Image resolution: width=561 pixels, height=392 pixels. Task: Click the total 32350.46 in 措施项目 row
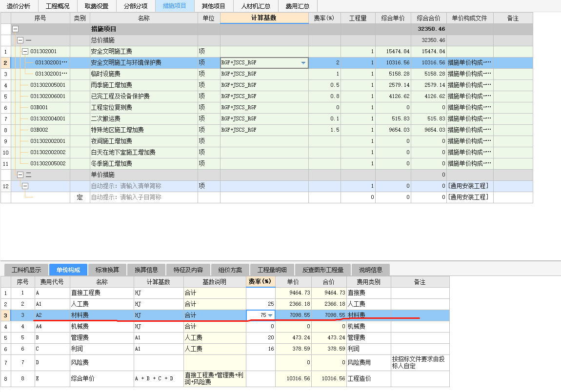tap(429, 29)
